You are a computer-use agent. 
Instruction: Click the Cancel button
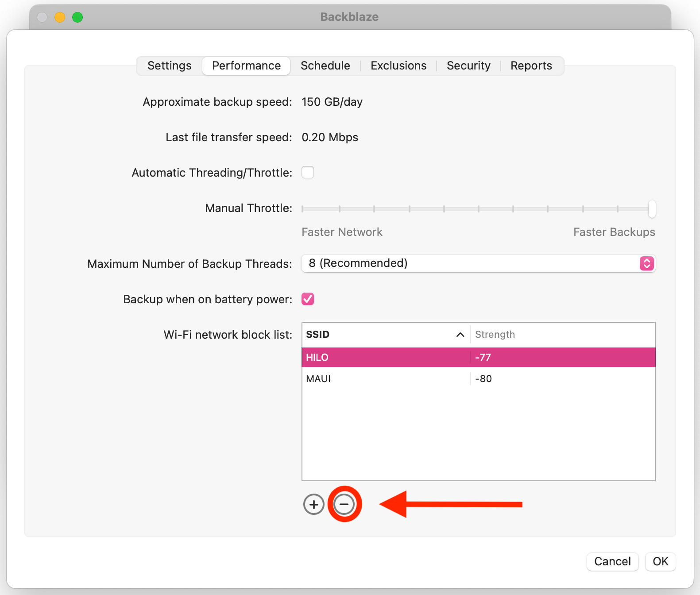point(612,561)
